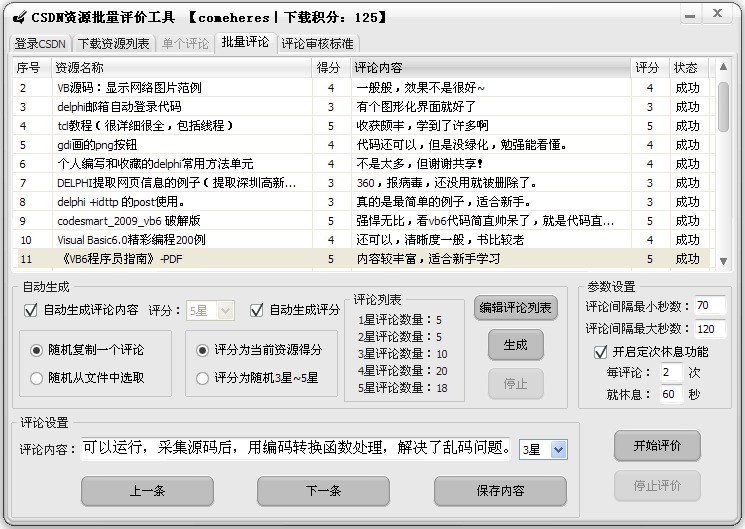Viewport: 745px width, 529px height.
Task: Close the CSDN tool window
Action: tap(717, 14)
